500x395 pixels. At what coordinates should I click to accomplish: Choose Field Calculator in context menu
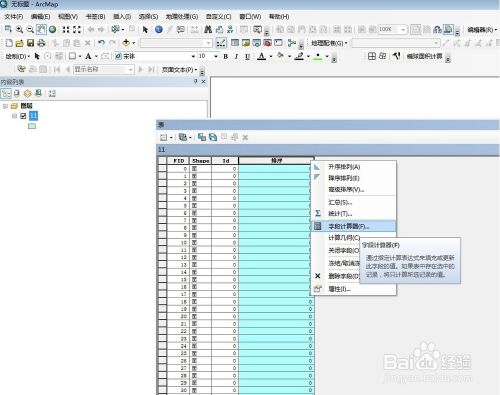pyautogui.click(x=353, y=226)
